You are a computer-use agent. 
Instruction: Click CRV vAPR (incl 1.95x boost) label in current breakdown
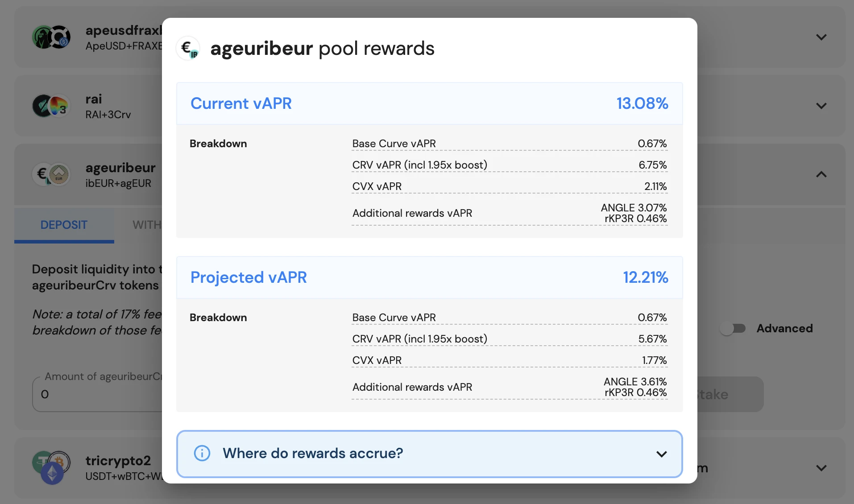click(x=419, y=165)
